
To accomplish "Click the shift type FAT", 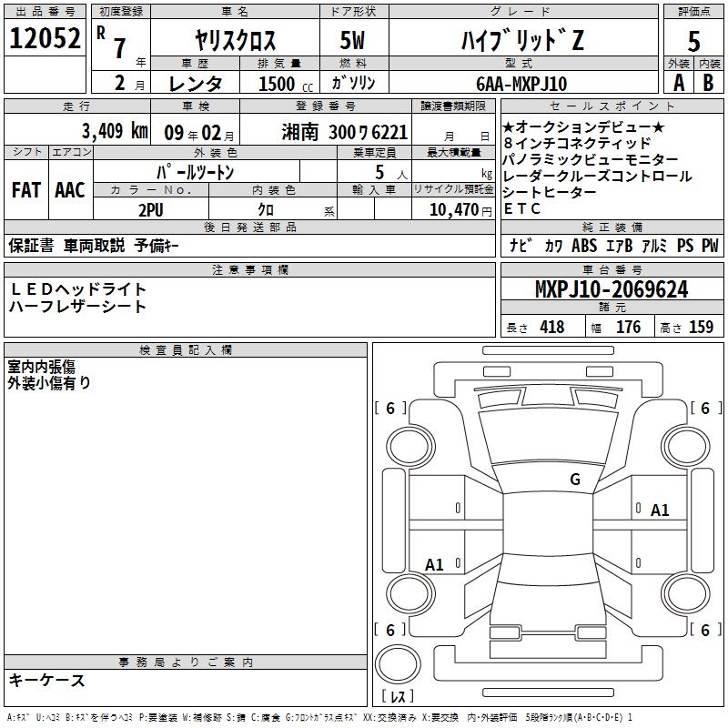I will (26, 190).
